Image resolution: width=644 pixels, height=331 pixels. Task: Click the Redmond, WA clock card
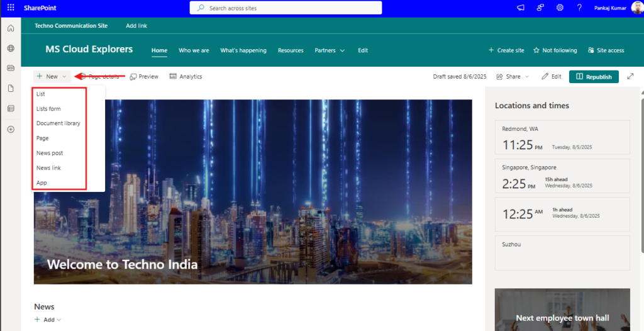(x=562, y=137)
